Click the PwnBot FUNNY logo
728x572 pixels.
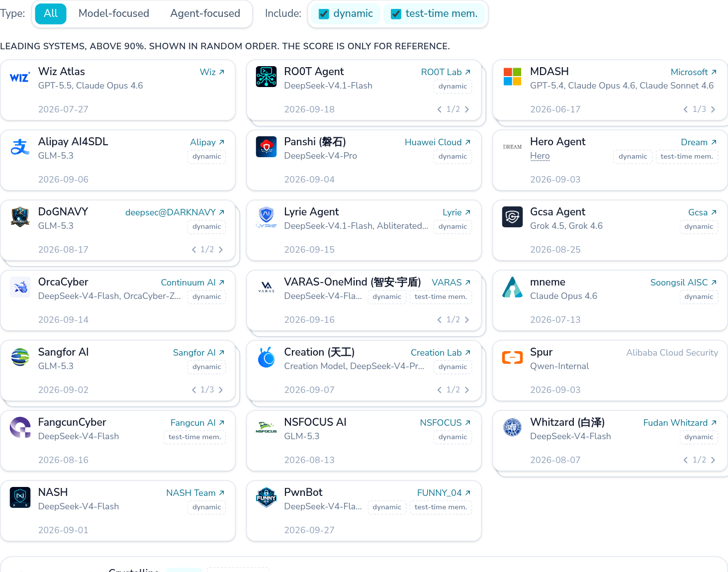point(266,497)
